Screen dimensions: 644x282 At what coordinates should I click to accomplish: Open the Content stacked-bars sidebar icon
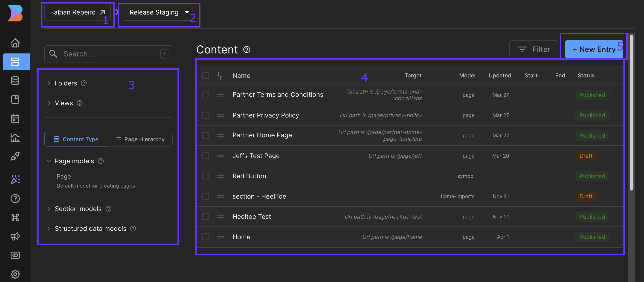[15, 62]
